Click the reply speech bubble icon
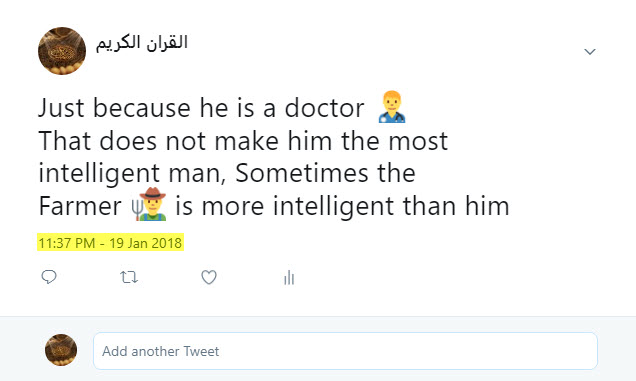636x381 pixels. click(x=49, y=277)
